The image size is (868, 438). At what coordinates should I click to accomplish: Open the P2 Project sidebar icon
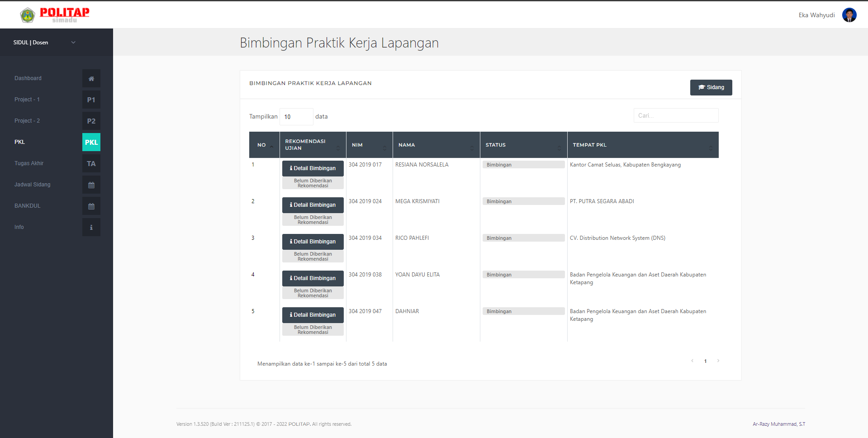click(91, 121)
